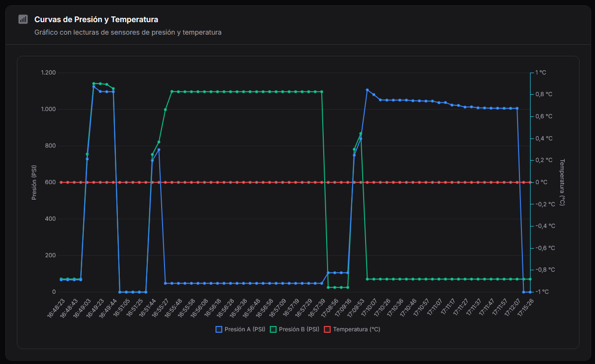Click the '0,8 °C' right axis tick label

click(x=544, y=94)
